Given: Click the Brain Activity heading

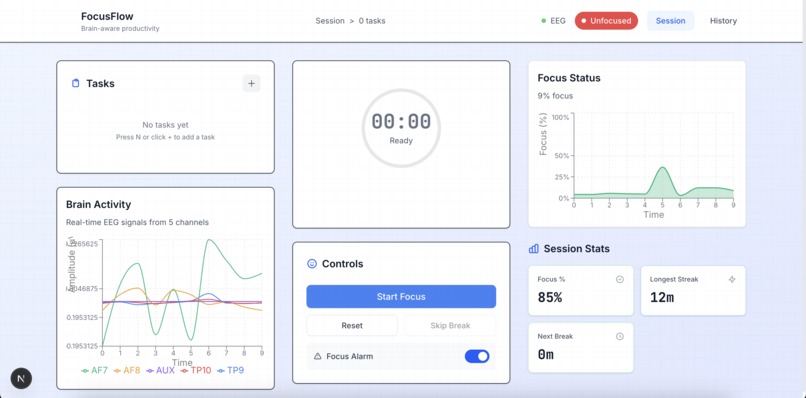Looking at the screenshot, I should coord(98,205).
